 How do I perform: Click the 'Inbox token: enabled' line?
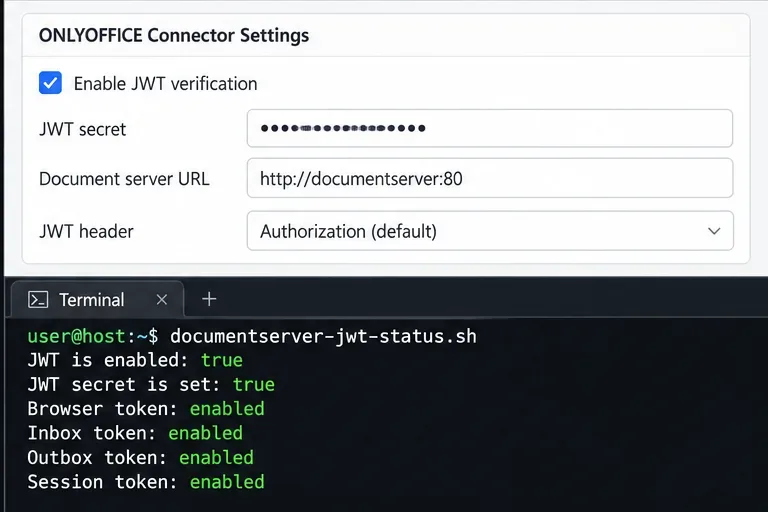pyautogui.click(x=135, y=433)
